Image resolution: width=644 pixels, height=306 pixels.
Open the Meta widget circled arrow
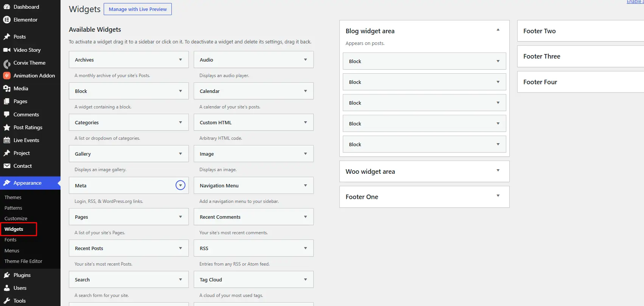coord(180,185)
